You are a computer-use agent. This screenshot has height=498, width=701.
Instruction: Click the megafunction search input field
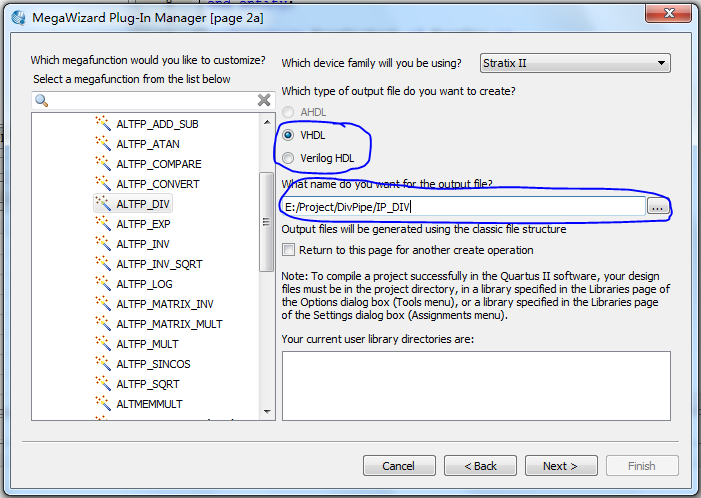(152, 101)
